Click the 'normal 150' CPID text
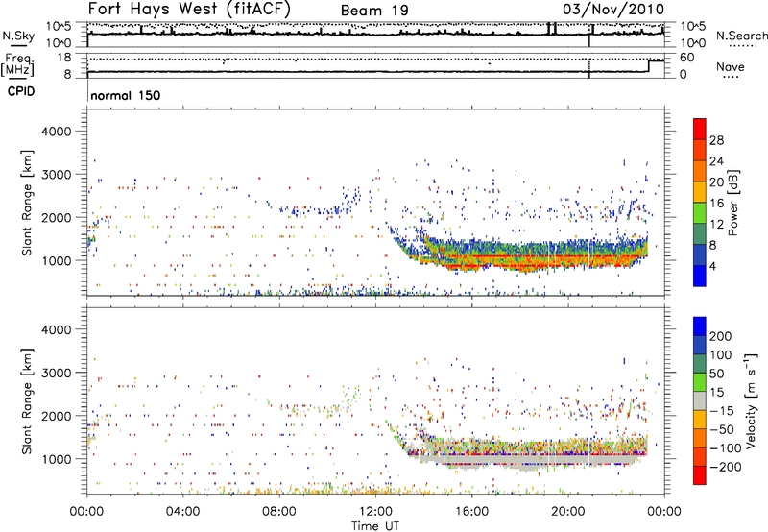Image resolution: width=768 pixels, height=532 pixels. (126, 95)
